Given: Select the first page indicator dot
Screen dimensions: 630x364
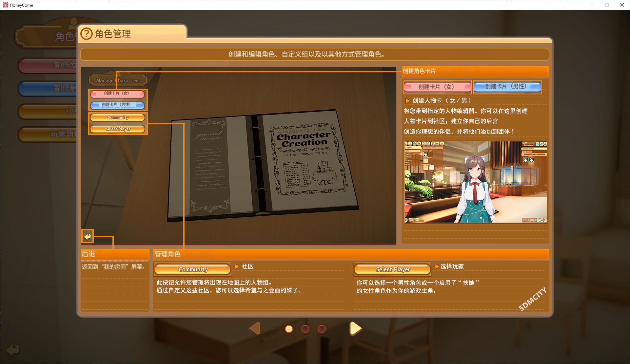Looking at the screenshot, I should pos(289,329).
